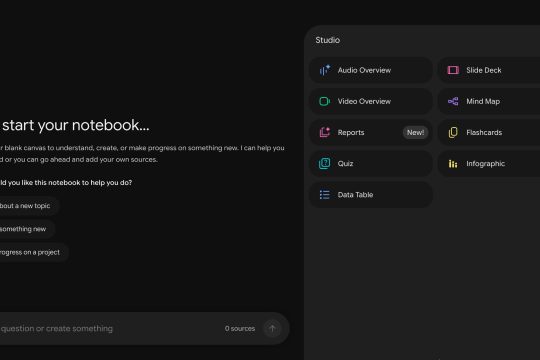This screenshot has height=360, width=540.
Task: Choose the 'about a new topic' suggestion
Action: 29,206
